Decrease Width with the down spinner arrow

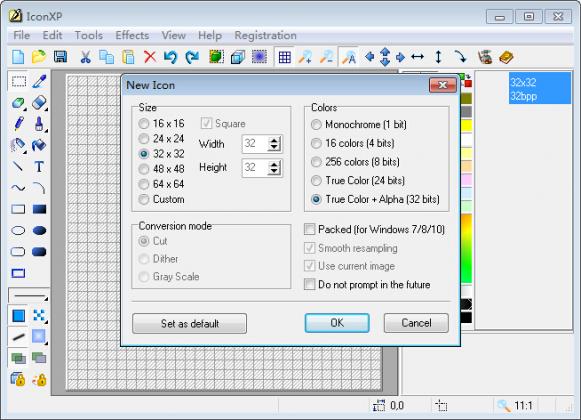point(274,147)
